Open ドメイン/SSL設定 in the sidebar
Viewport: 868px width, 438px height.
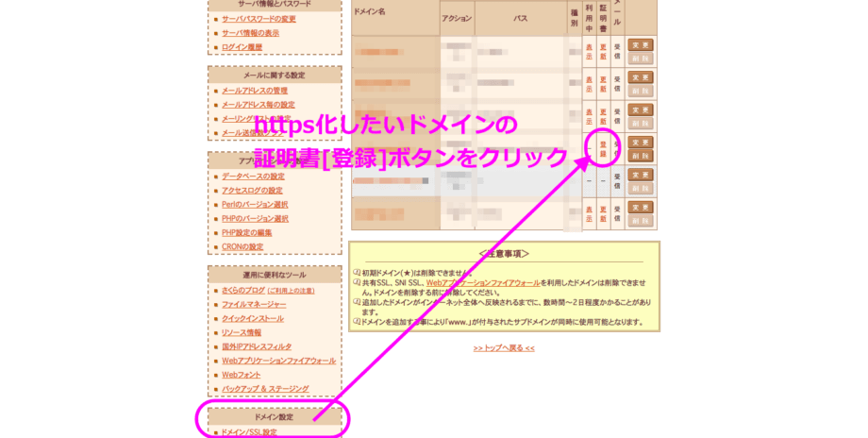249,432
